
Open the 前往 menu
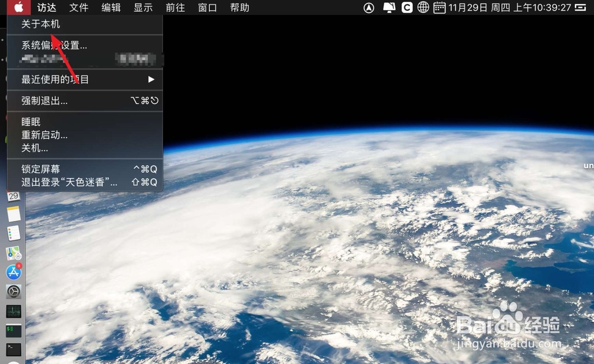(x=175, y=8)
